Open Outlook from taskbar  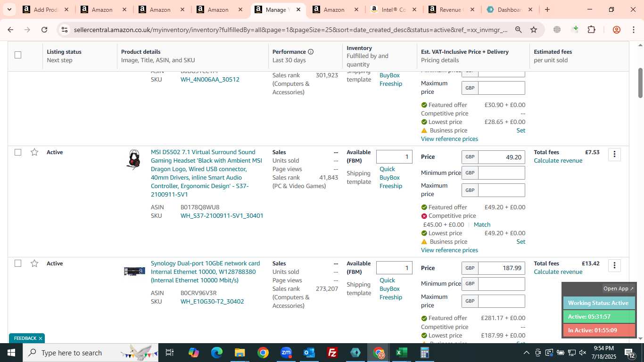pyautogui.click(x=309, y=353)
